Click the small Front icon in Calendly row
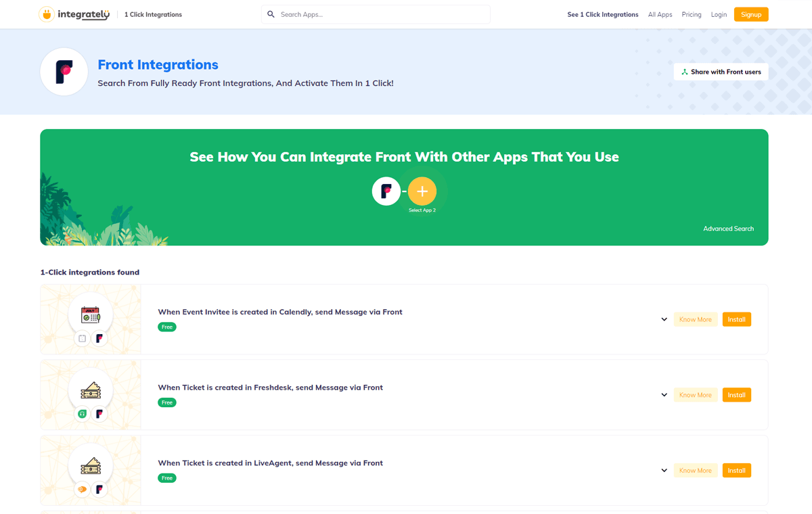The image size is (812, 514). coord(99,338)
